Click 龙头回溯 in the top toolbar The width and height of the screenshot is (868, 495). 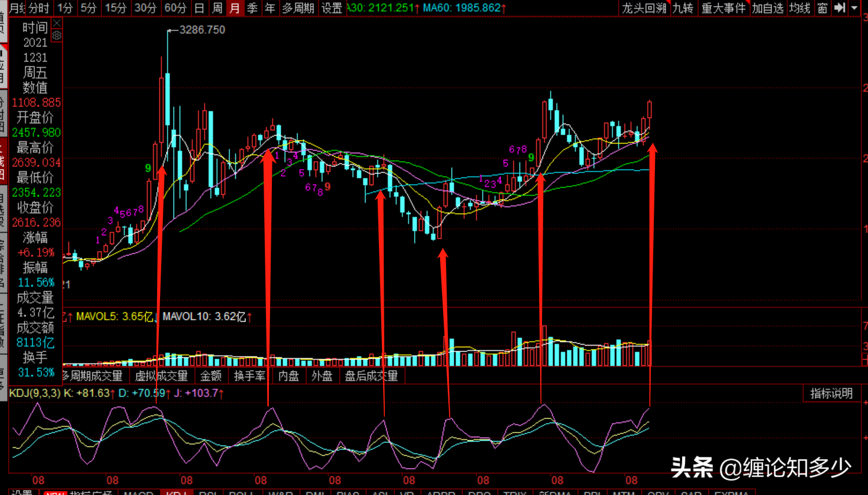[x=644, y=8]
